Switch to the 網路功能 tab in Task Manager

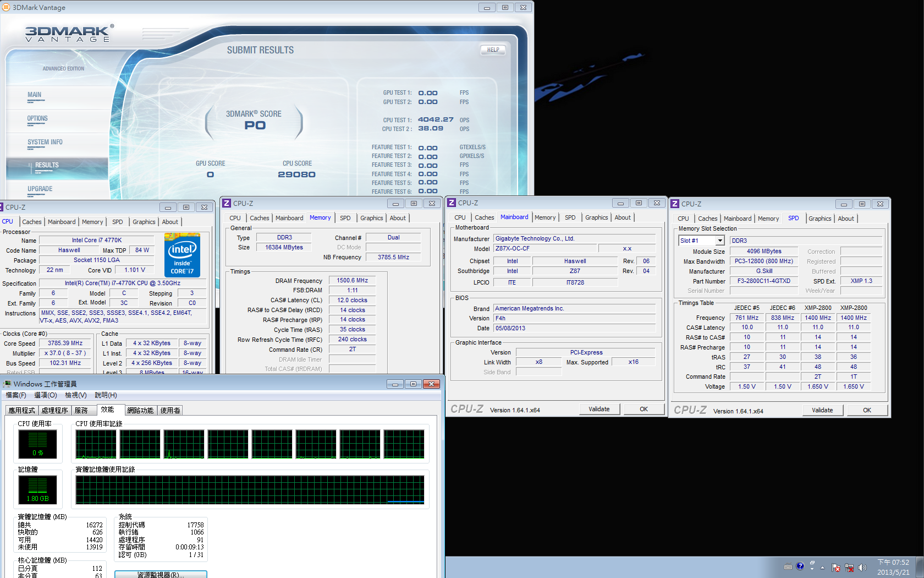click(140, 410)
